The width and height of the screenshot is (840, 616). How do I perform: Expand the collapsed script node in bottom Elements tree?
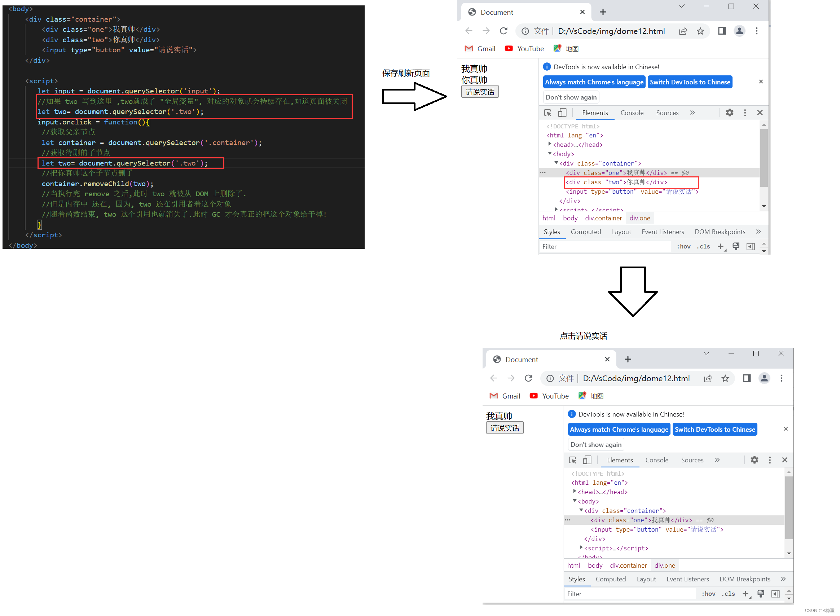click(x=581, y=548)
